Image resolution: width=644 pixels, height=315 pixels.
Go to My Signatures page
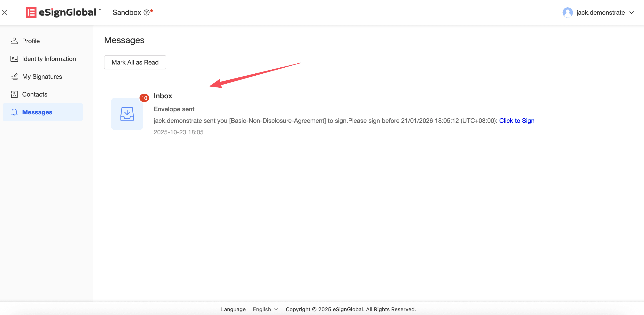coord(42,77)
